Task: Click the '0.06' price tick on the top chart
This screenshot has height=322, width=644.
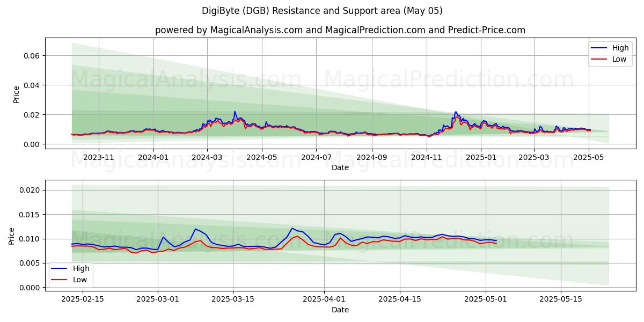Action: tap(33, 56)
